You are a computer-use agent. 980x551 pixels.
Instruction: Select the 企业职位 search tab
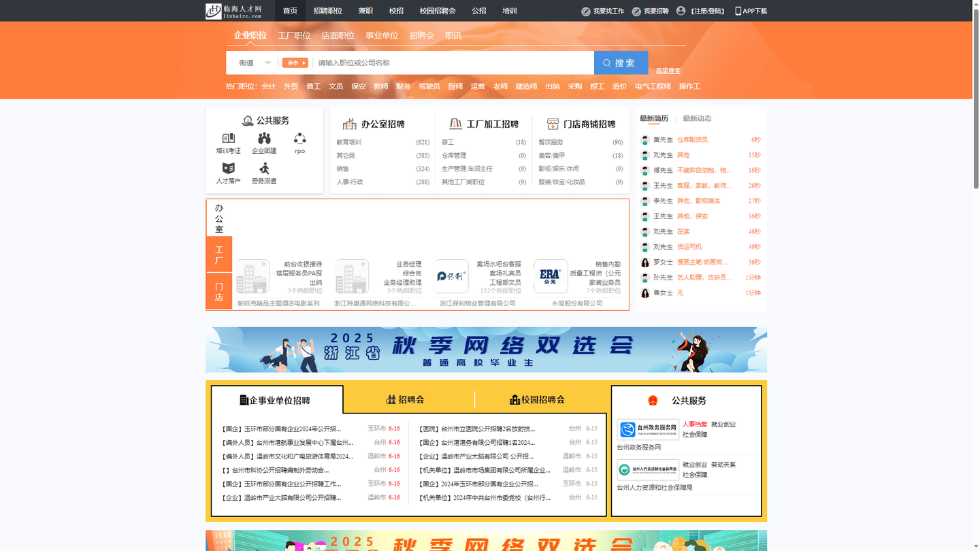click(250, 35)
